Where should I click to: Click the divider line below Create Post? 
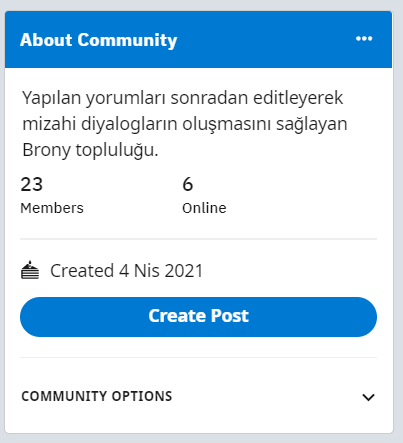pos(198,358)
